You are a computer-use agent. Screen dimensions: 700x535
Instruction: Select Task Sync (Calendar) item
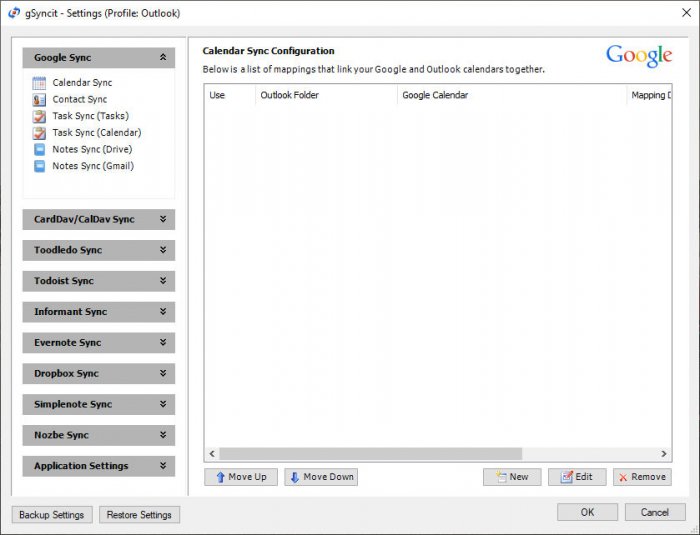pos(97,133)
